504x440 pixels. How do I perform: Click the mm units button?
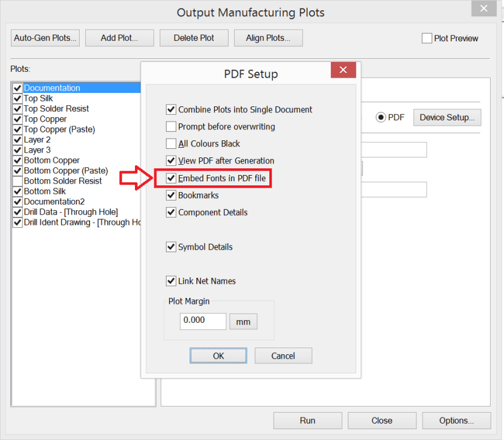pos(243,321)
